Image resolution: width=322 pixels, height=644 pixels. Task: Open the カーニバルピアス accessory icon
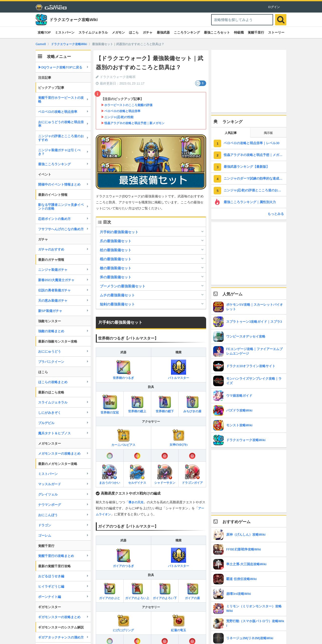tap(123, 435)
